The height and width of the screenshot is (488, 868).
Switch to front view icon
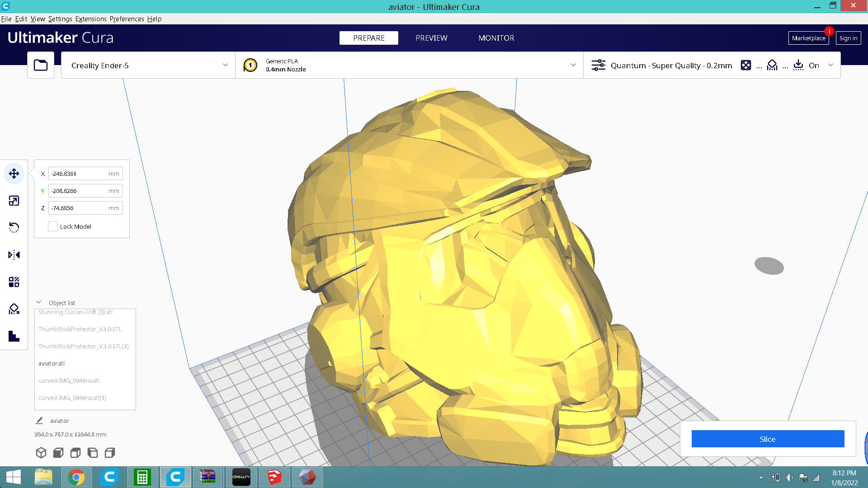point(58,452)
